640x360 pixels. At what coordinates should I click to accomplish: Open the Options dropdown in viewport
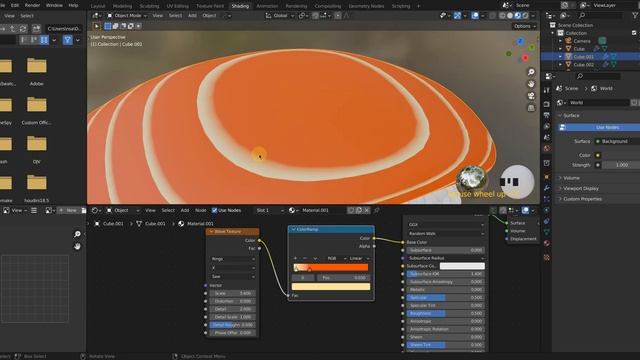(x=525, y=26)
